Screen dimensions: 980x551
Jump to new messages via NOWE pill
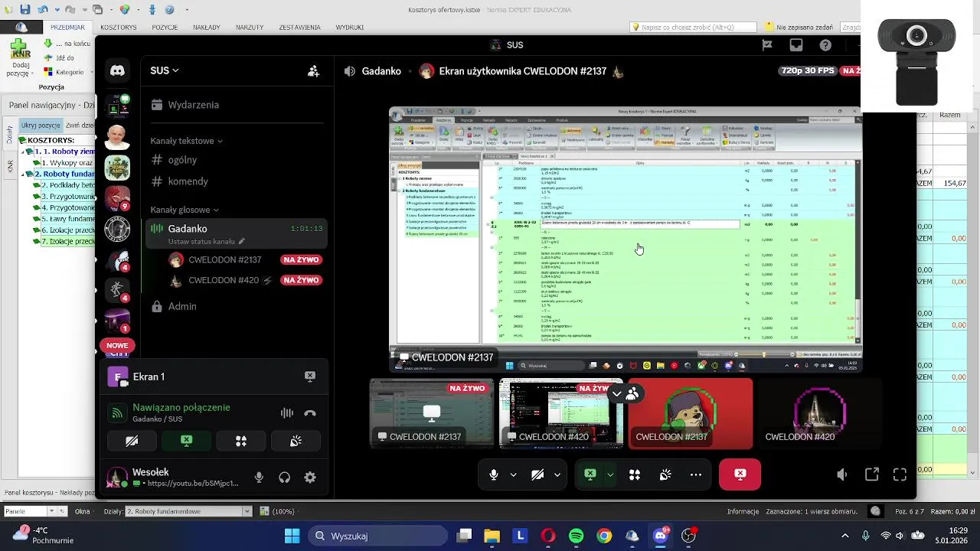pos(117,345)
